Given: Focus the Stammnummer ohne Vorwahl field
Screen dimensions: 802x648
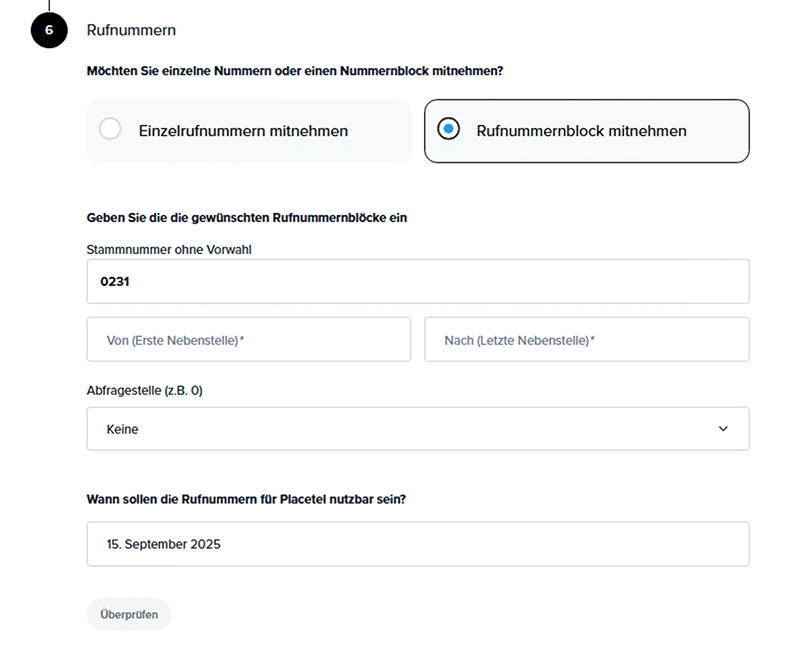Looking at the screenshot, I should [418, 281].
